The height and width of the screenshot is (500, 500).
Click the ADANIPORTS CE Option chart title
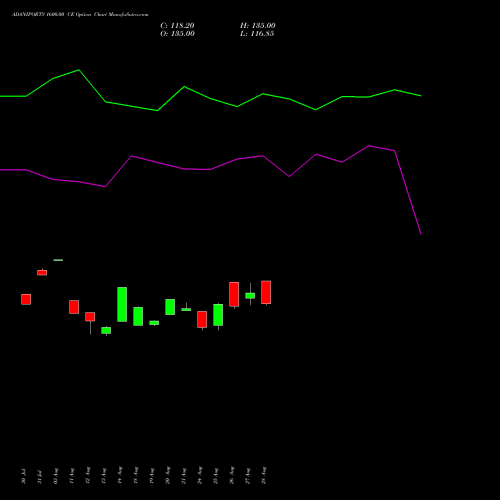tap(80, 15)
